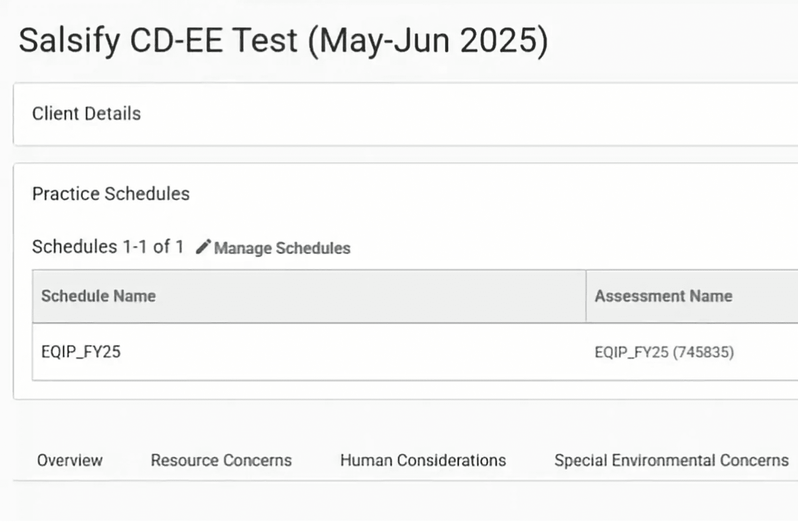Select the Special Environmental Concerns tab
This screenshot has width=798, height=532.
(x=671, y=460)
